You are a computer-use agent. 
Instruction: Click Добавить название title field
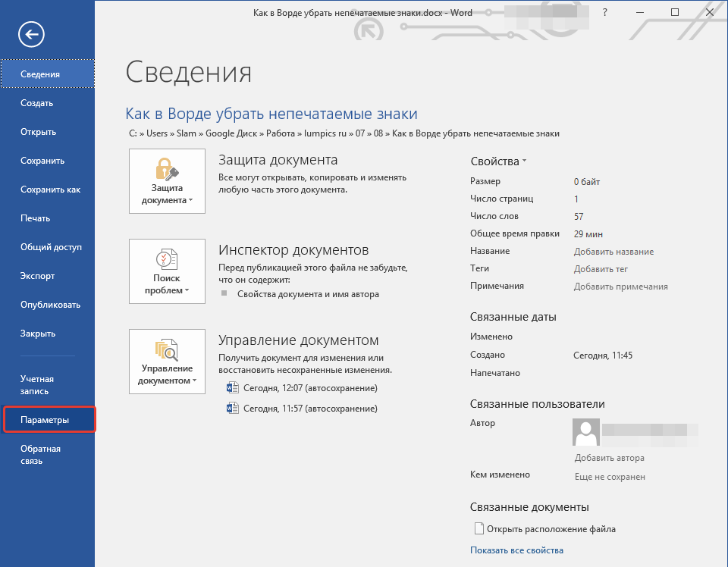pos(613,252)
